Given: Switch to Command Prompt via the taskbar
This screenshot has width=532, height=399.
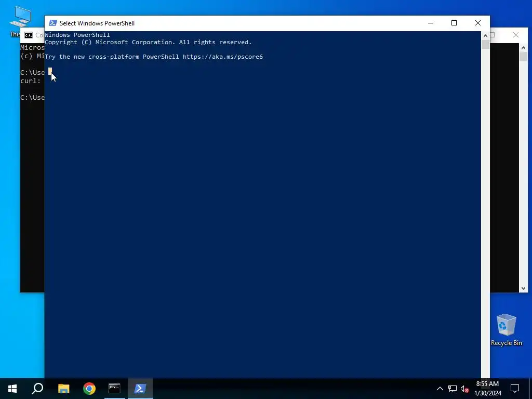Looking at the screenshot, I should [x=114, y=389].
